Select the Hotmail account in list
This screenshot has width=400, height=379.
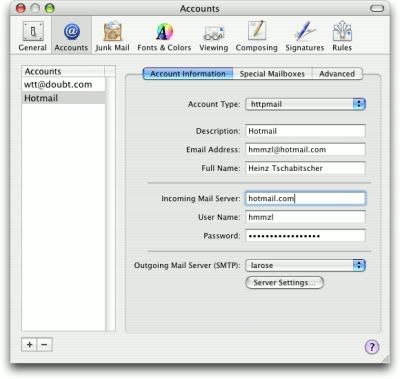tap(63, 98)
